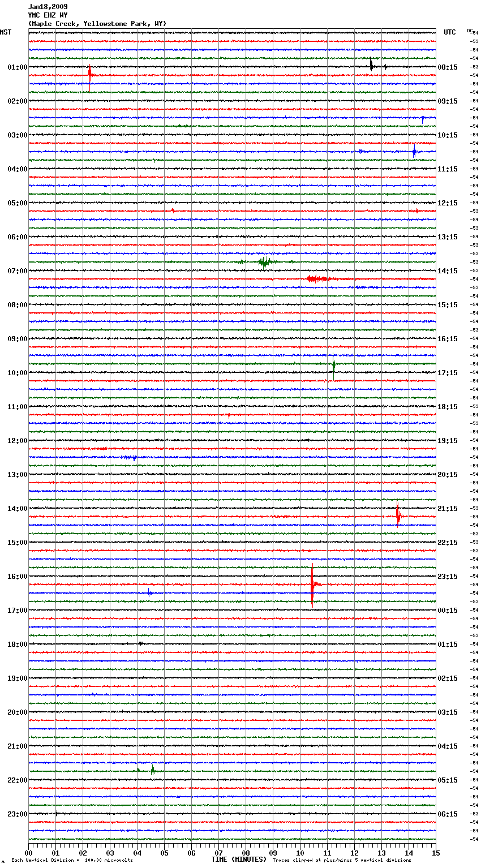Screen dimensions: 481x868
Task: Click the red spike below the 14:00 row
Action: (398, 515)
